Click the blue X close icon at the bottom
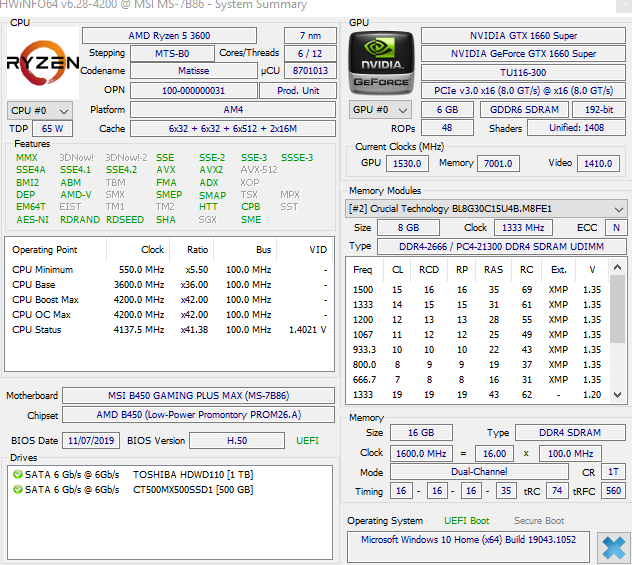Screen dimensions: 632x565 (613, 548)
